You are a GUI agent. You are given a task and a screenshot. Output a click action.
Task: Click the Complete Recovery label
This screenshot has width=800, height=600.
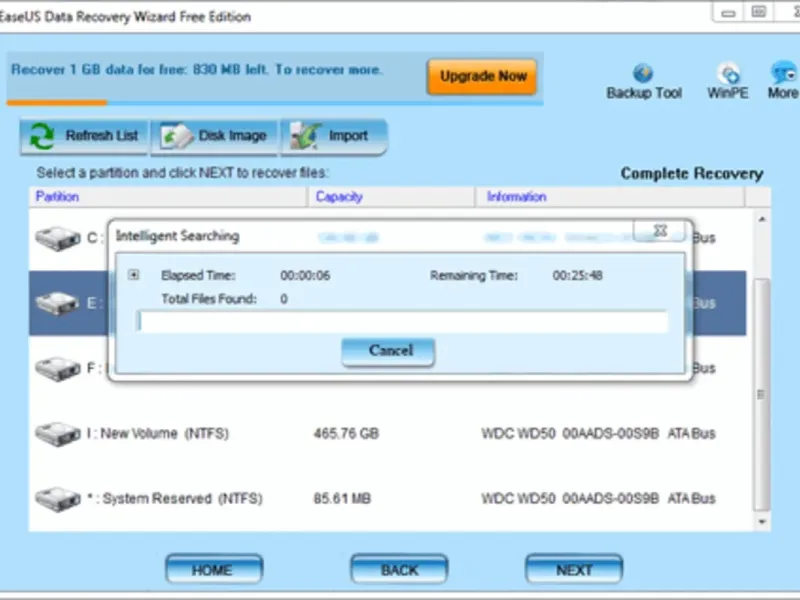pos(692,173)
